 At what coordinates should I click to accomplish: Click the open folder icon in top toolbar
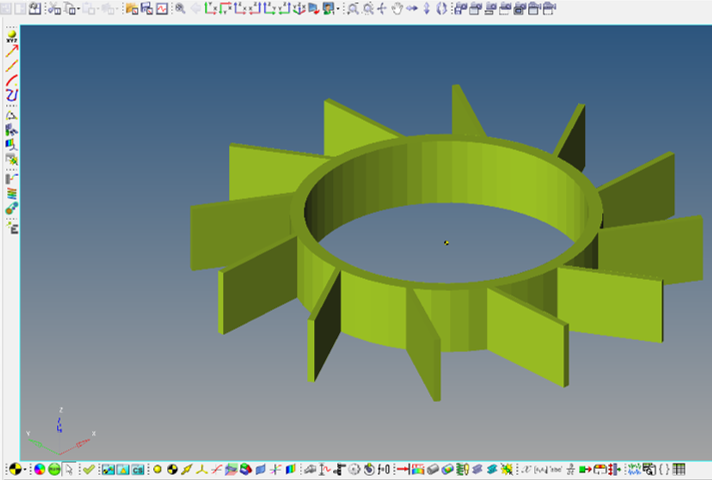[131, 9]
